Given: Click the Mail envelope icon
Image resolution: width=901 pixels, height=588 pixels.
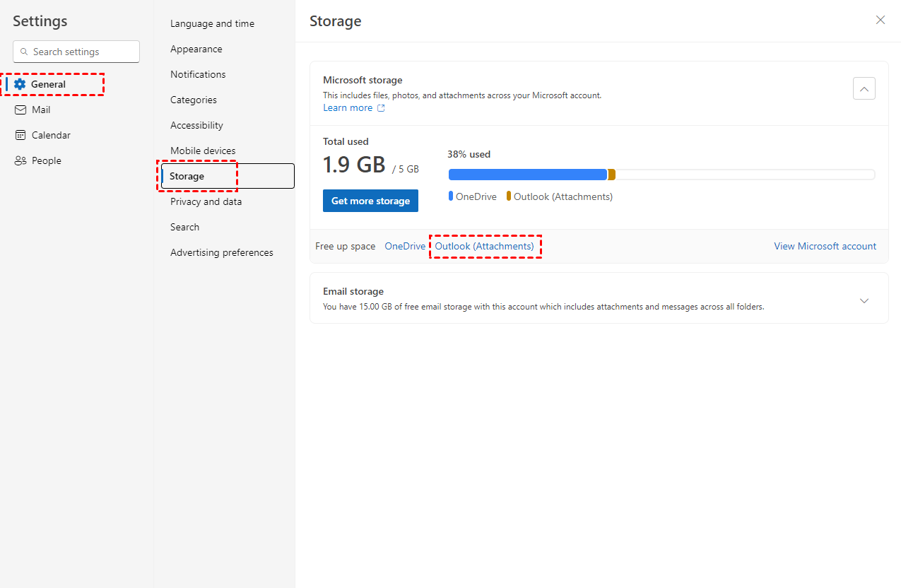Looking at the screenshot, I should coord(20,110).
